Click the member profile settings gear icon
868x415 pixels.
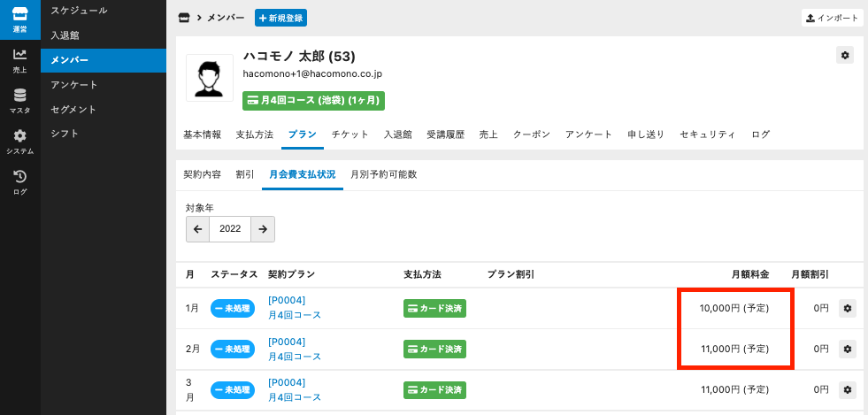pos(845,56)
